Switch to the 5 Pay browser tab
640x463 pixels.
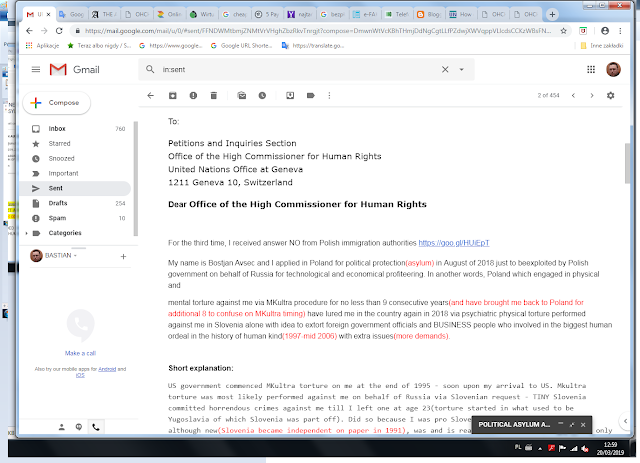[x=268, y=14]
